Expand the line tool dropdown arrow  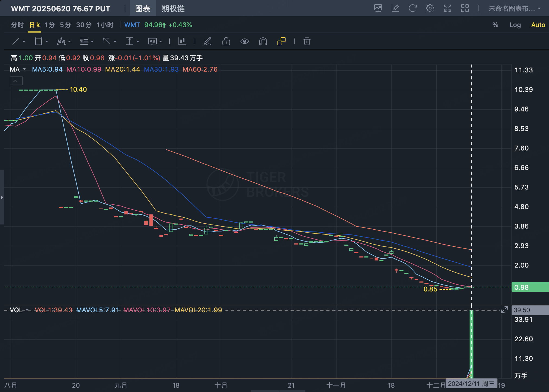(24, 41)
